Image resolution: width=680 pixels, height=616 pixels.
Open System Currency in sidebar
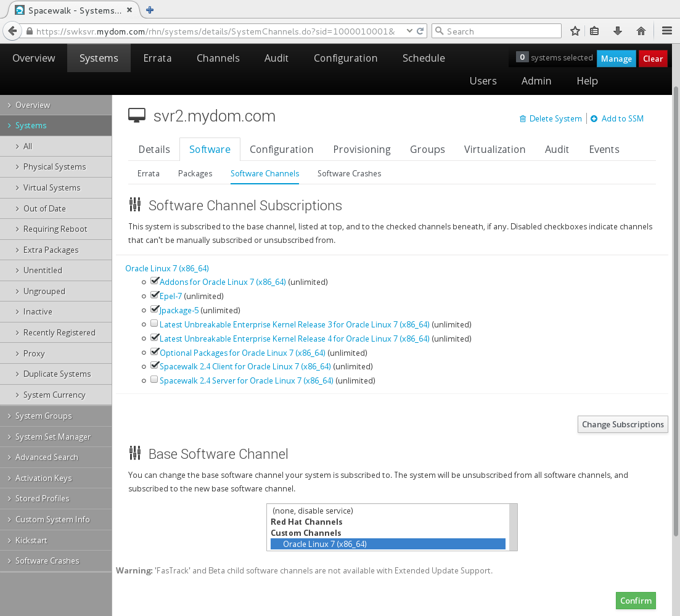[x=56, y=395]
